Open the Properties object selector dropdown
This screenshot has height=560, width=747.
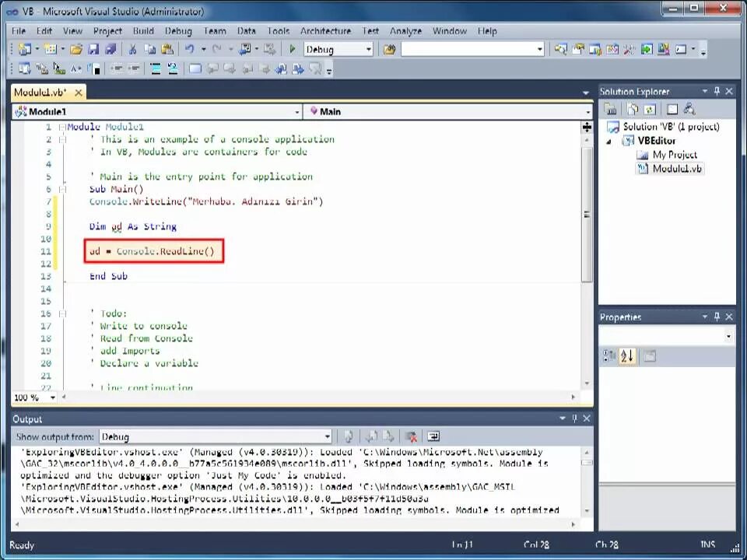click(728, 336)
